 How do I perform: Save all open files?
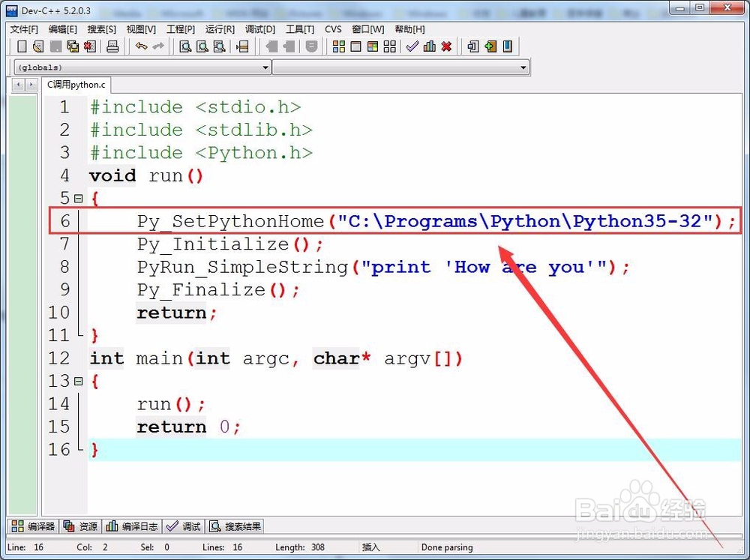(x=71, y=46)
